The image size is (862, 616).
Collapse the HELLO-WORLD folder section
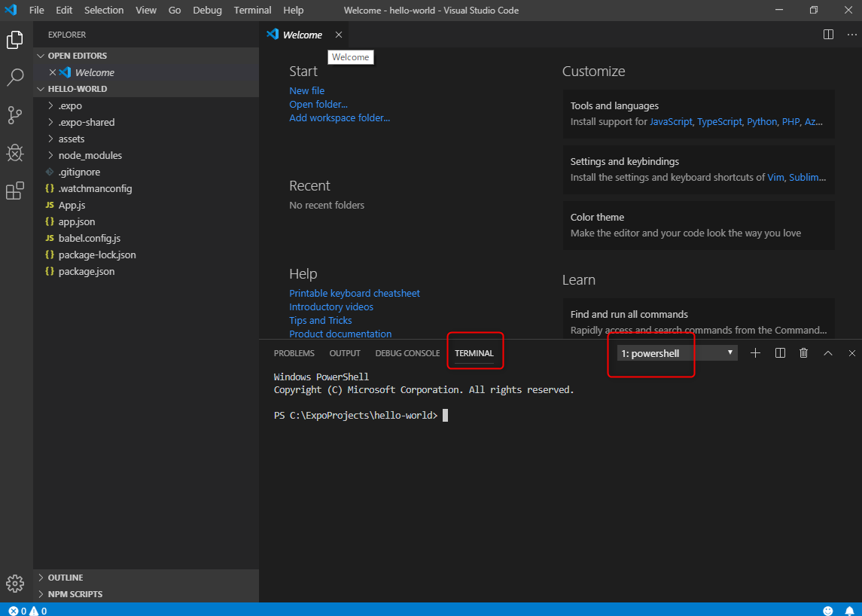tap(146, 89)
